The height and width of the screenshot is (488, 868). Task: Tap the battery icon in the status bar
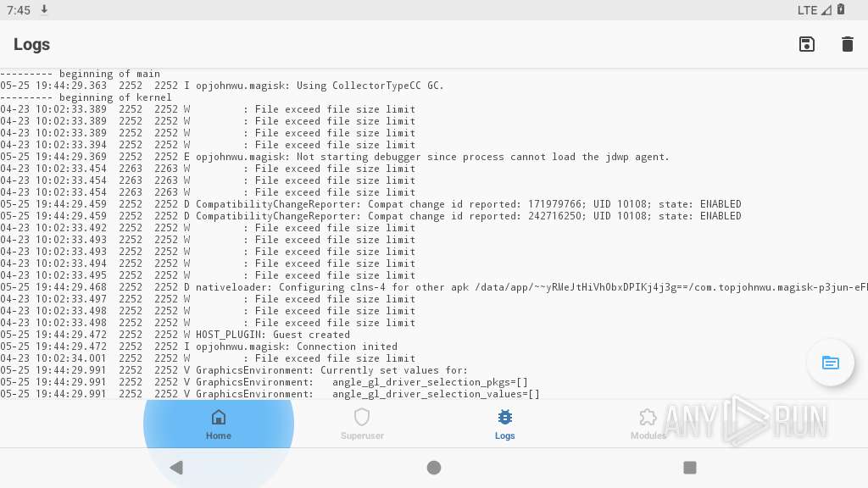click(841, 9)
